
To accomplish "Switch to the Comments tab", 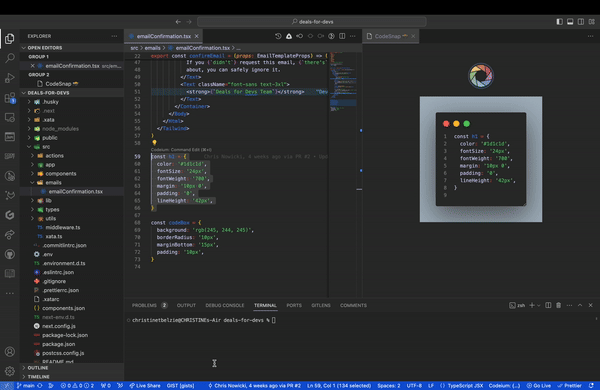I will click(353, 305).
